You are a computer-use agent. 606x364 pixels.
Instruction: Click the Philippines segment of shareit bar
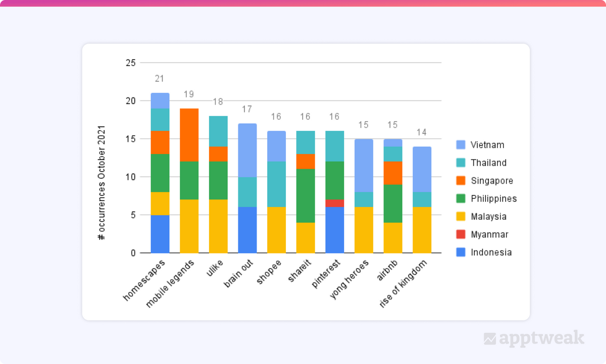pyautogui.click(x=306, y=196)
